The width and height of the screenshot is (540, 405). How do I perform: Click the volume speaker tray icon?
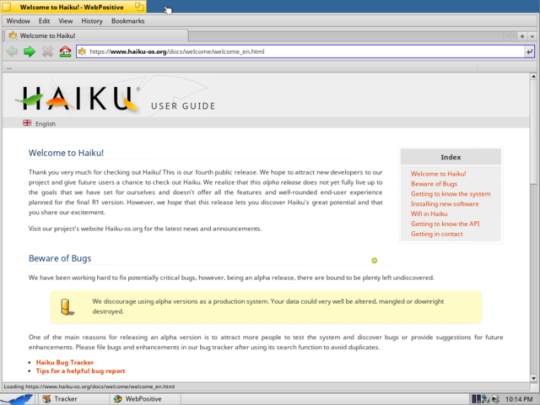495,399
